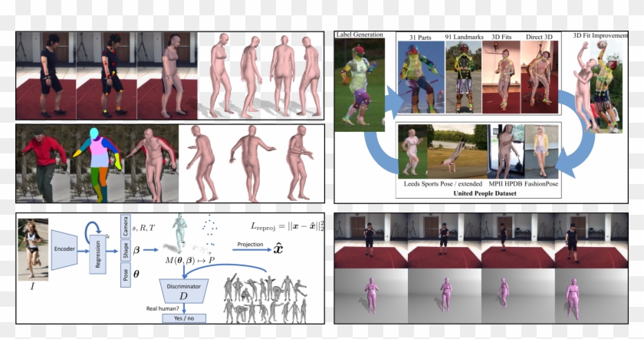Screen dimensions: 644x339
Task: Click the Shape parameter box
Action: click(x=125, y=250)
